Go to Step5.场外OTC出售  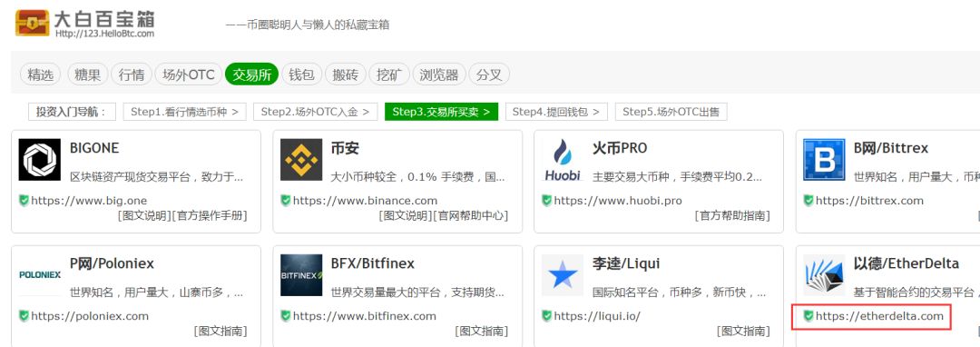tap(671, 112)
